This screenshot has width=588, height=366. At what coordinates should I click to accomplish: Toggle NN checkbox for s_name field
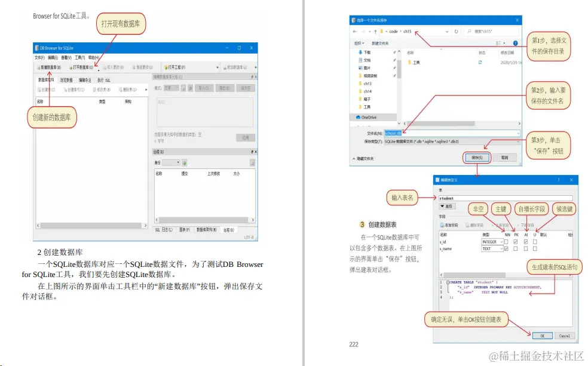[506, 249]
